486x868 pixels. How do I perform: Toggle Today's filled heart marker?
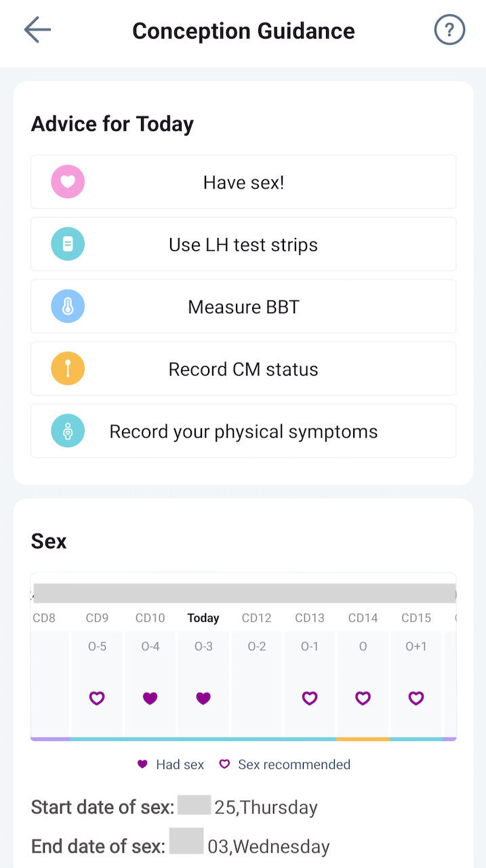[x=203, y=698]
